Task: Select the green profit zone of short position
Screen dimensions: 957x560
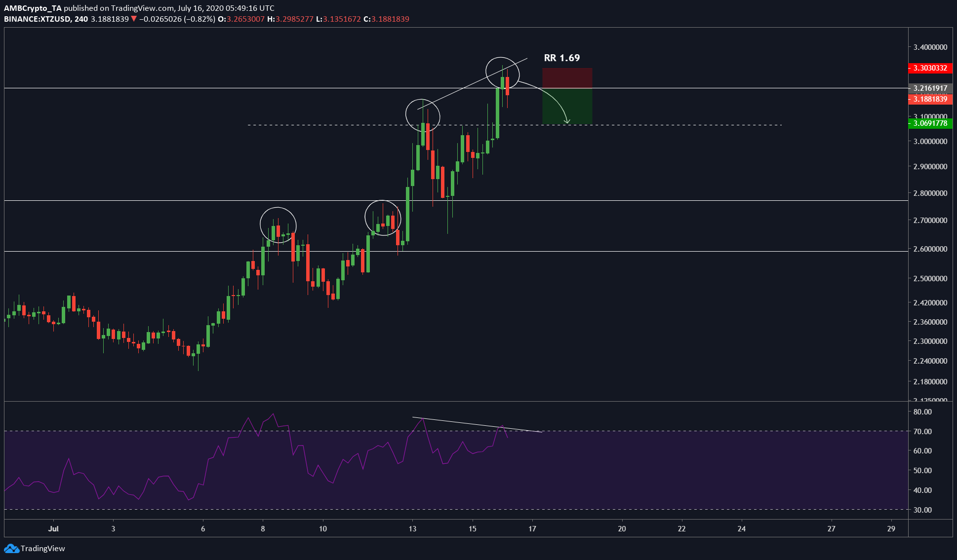Action: (567, 106)
